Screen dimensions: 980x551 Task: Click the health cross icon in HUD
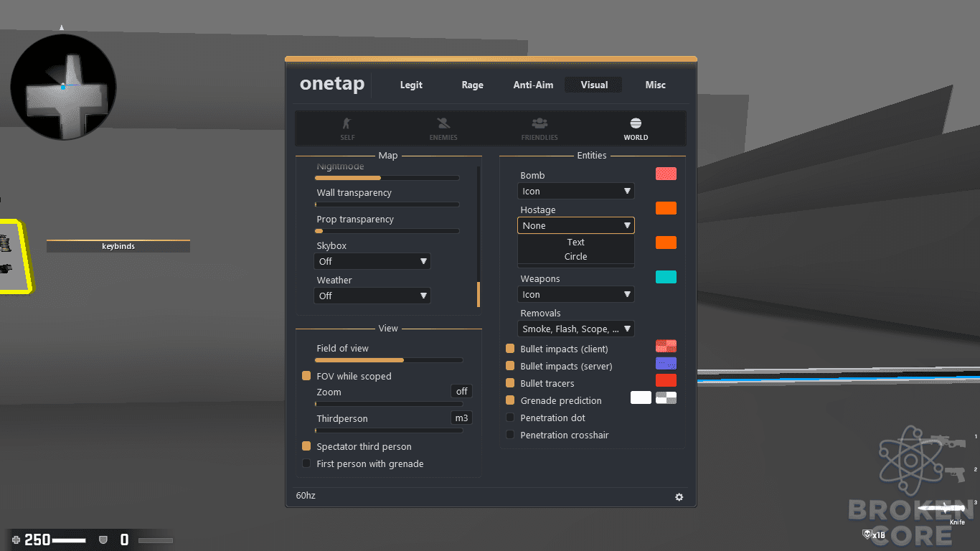click(17, 540)
